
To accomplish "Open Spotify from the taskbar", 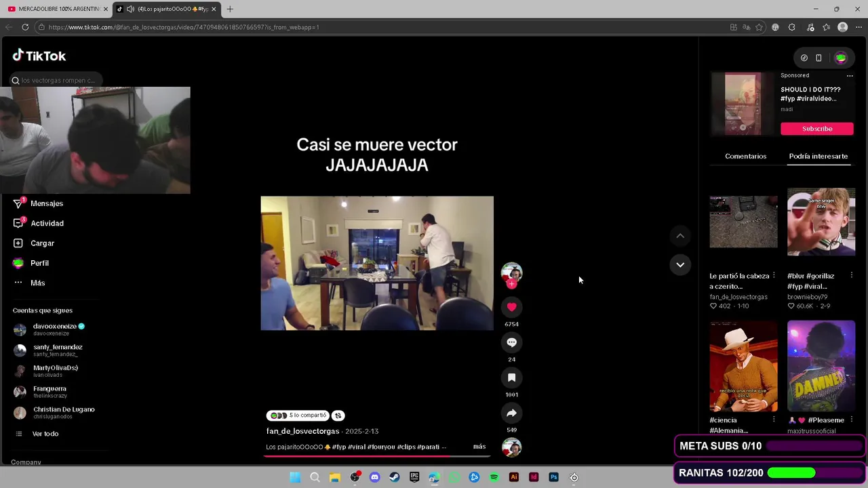I will coord(494,477).
